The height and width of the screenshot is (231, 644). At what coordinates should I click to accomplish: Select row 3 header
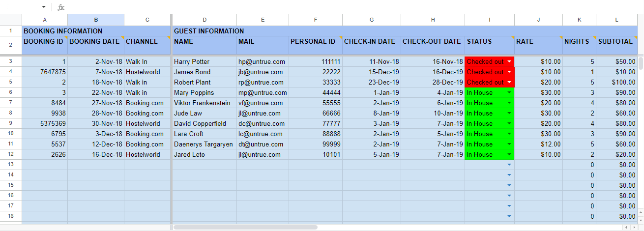[x=11, y=62]
